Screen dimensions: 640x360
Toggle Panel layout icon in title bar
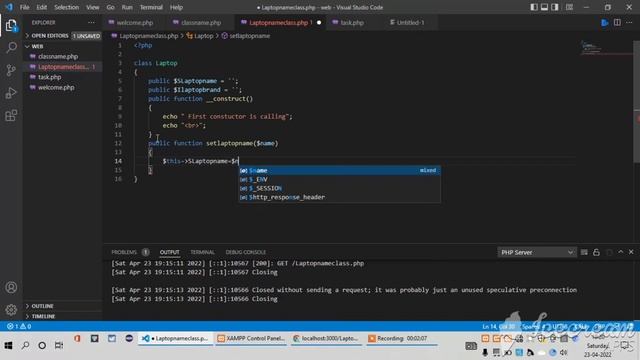click(544, 7)
